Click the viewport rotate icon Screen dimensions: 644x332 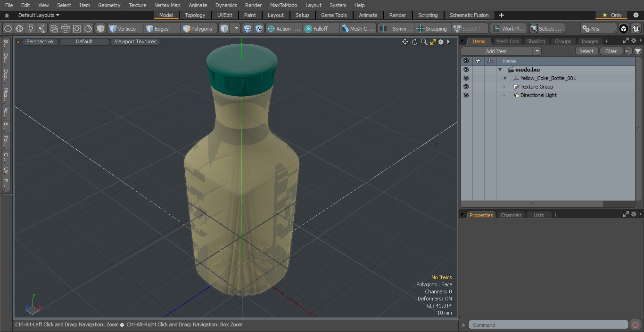point(415,42)
